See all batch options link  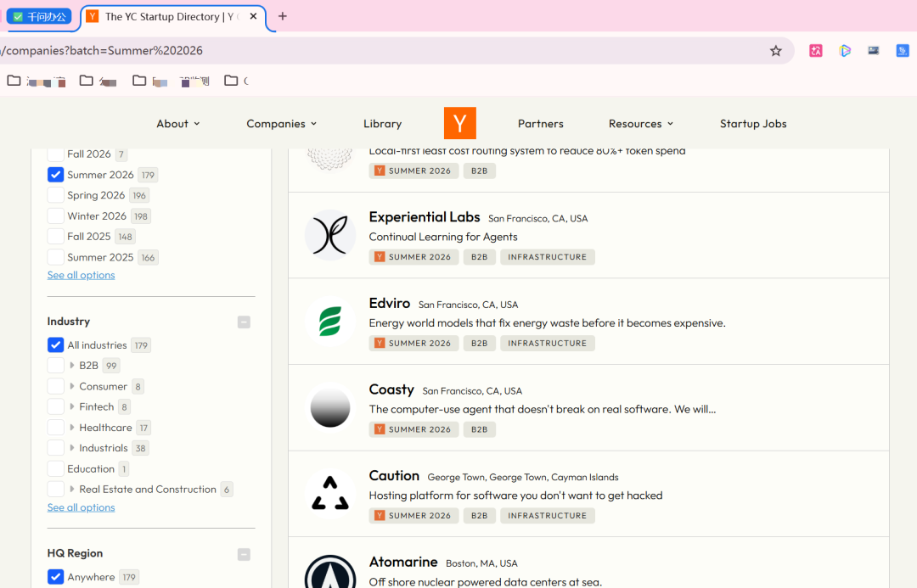[x=82, y=275]
